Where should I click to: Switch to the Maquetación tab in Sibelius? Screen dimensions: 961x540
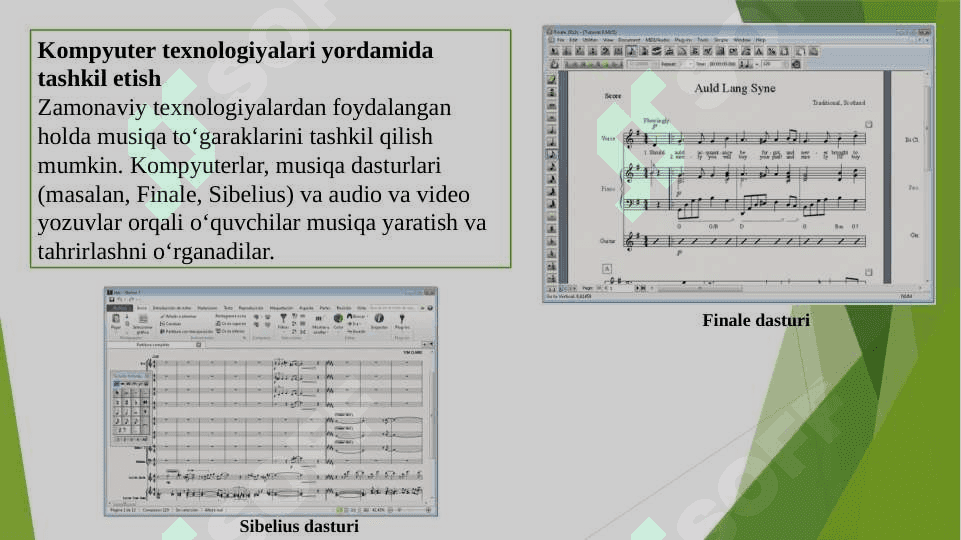coord(281,308)
